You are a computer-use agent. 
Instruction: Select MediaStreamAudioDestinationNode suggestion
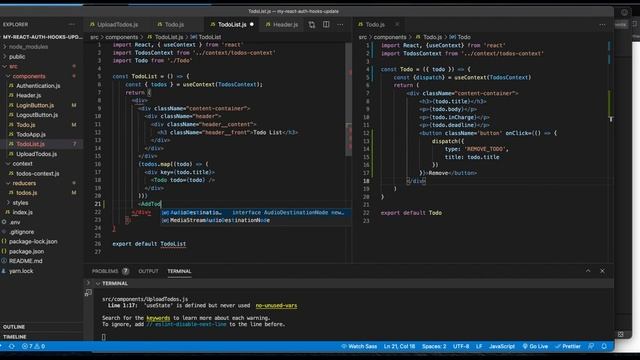tap(256, 220)
